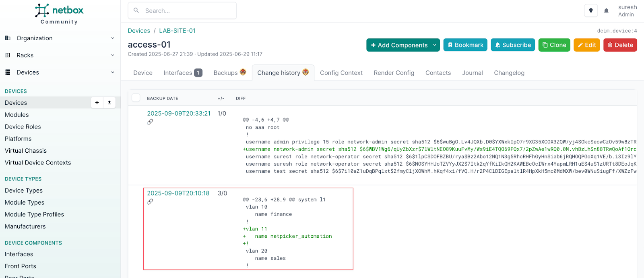Select Device Roles in the sidebar

(23, 127)
